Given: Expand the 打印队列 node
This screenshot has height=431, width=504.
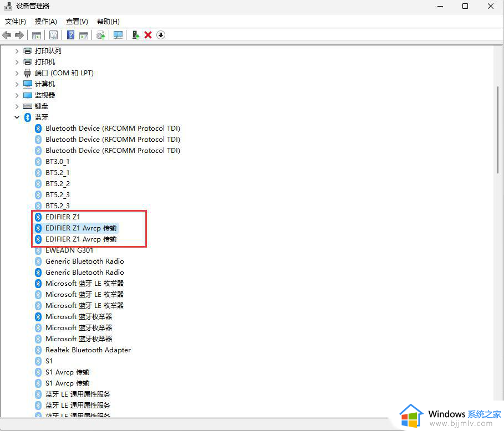Looking at the screenshot, I should coord(17,51).
